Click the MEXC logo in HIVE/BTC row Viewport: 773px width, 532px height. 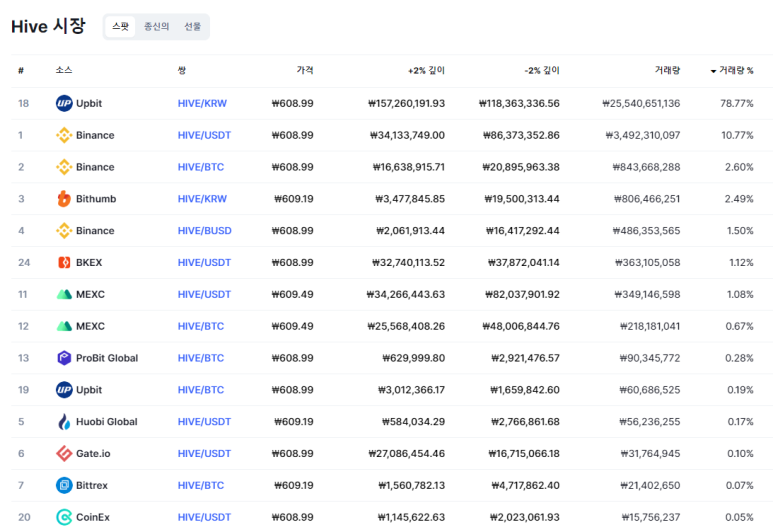[x=64, y=326]
